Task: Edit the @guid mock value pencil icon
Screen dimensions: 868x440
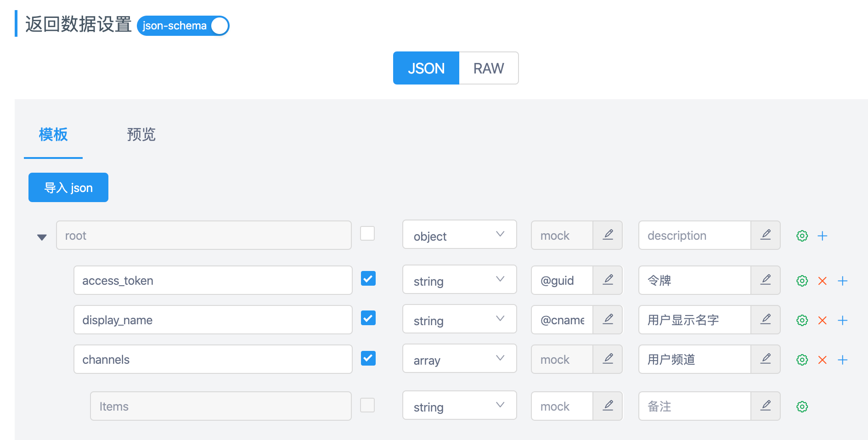Action: point(608,280)
